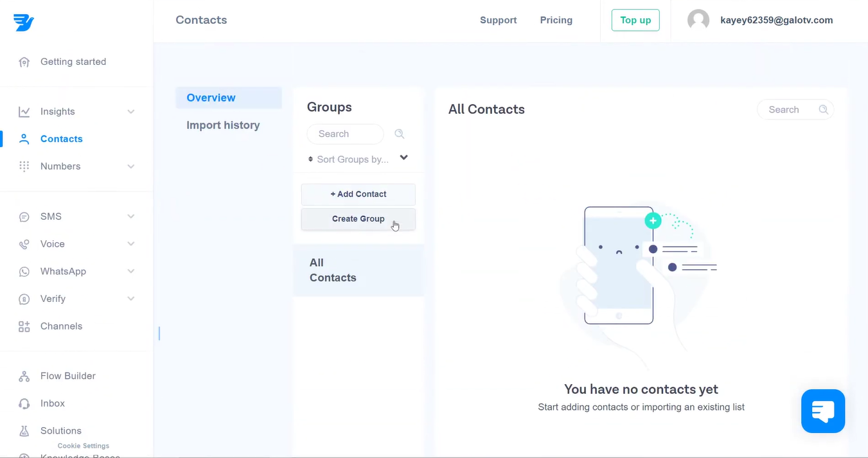Click the + Add Contact button
Screen dimensions: 868x458
pyautogui.click(x=359, y=194)
